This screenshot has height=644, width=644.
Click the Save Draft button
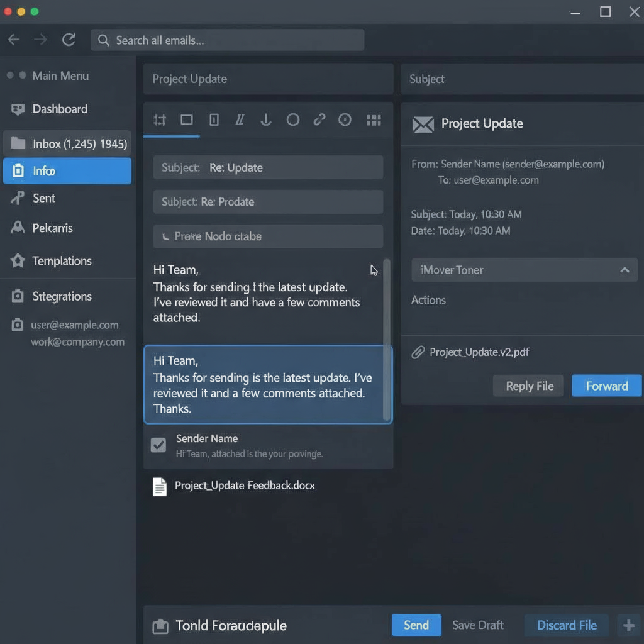[x=478, y=625]
